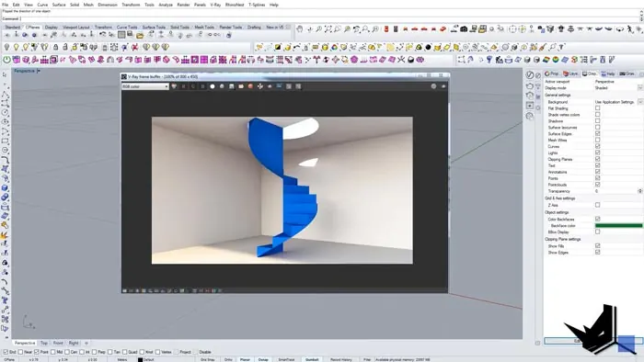
Task: Switch to the Top viewport tab
Action: click(x=44, y=343)
